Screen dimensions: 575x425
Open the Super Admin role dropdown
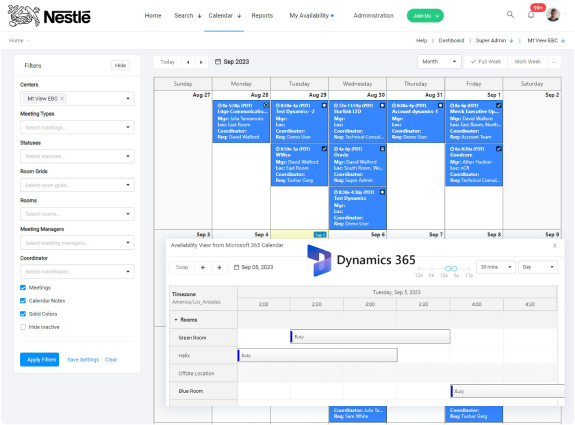494,40
